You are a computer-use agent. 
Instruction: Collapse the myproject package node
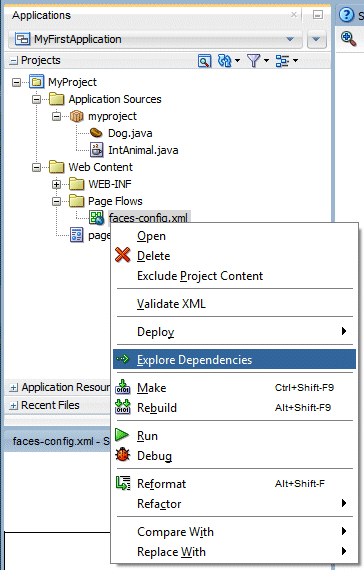pos(56,116)
